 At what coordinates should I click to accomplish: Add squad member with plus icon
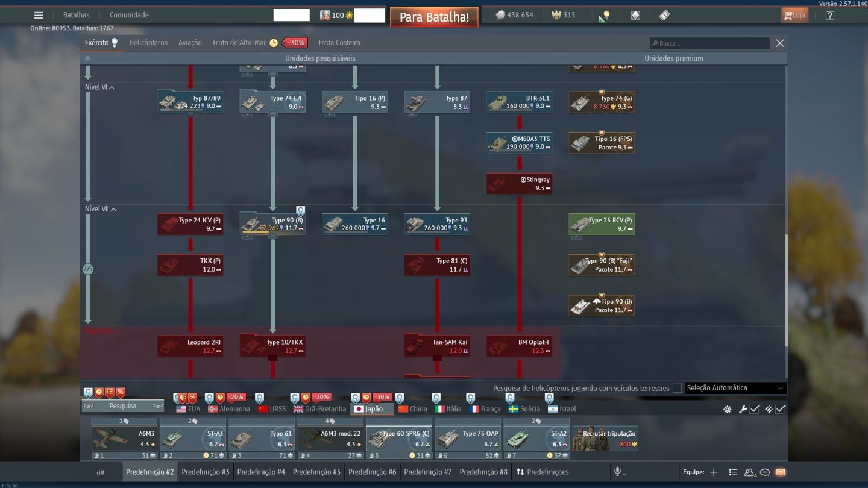click(x=714, y=472)
